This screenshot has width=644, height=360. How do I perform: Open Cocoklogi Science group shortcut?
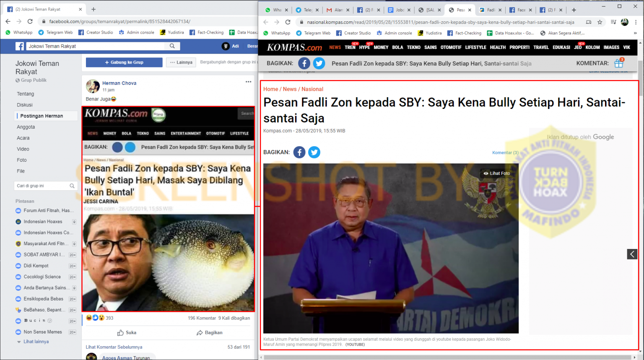click(x=42, y=277)
